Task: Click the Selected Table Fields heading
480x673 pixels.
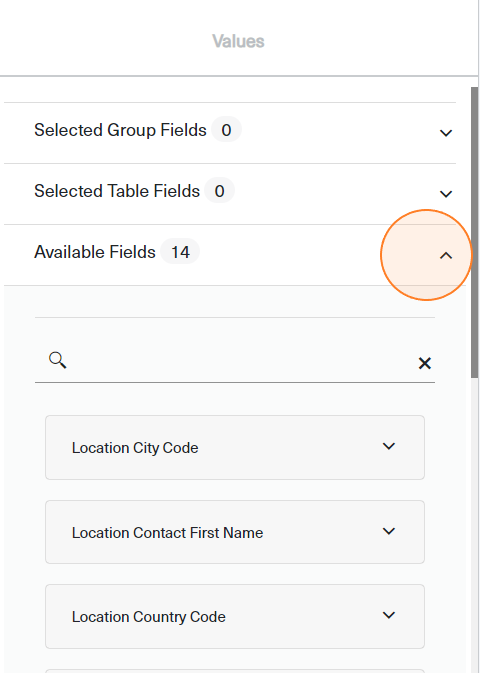Action: (117, 191)
